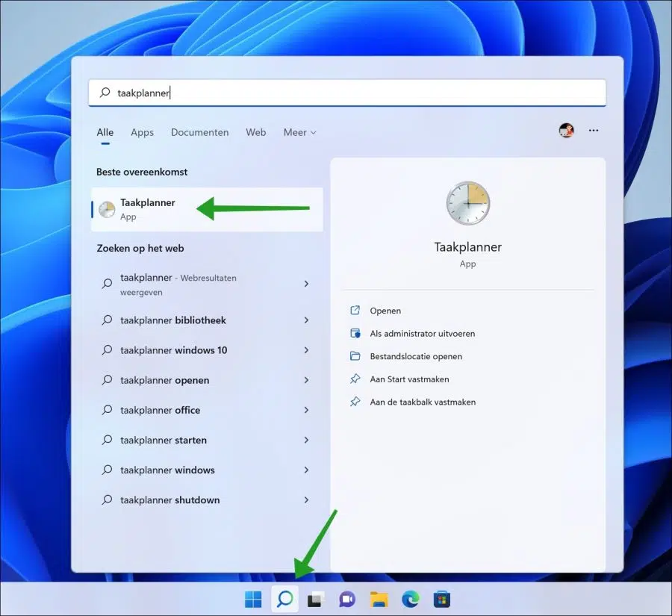Open Microsoft Store from the taskbar
Screen dimensions: 672x616
click(x=441, y=600)
